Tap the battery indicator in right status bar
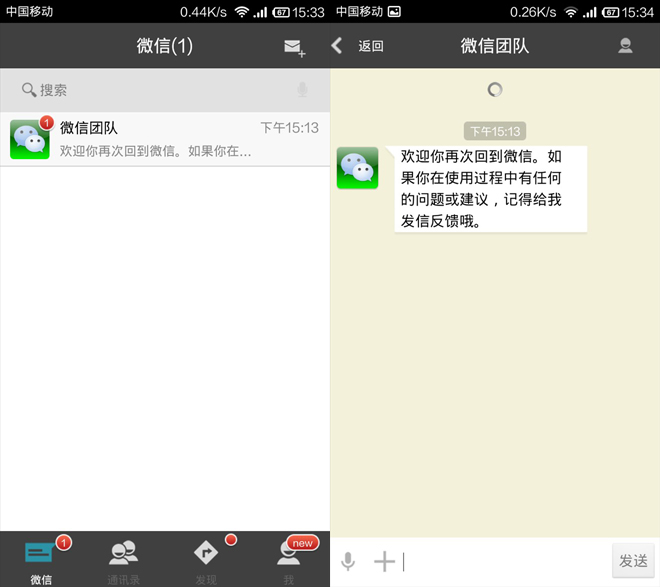The image size is (660, 587). click(610, 12)
